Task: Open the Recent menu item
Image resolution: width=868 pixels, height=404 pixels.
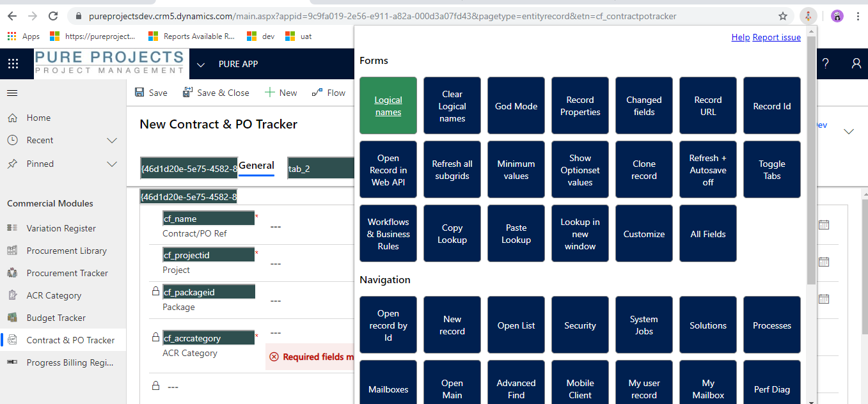Action: point(63,140)
